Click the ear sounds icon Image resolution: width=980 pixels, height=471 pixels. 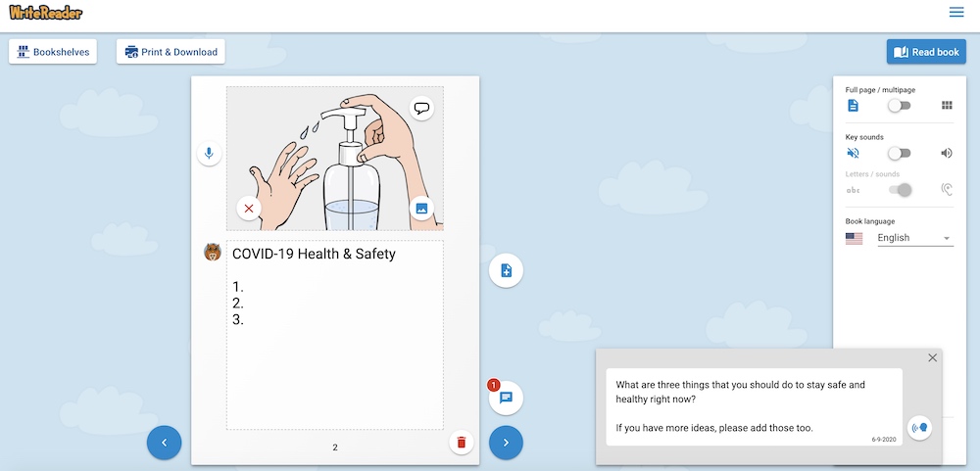pyautogui.click(x=947, y=190)
